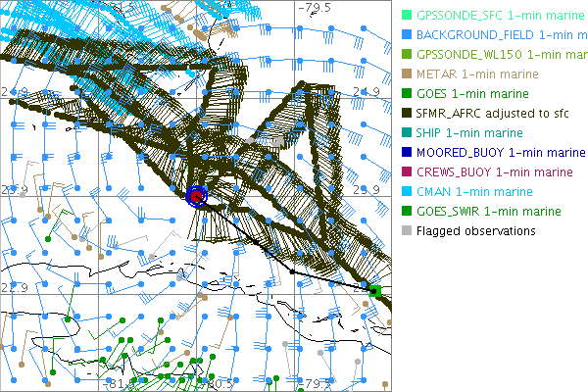
Task: Click the green square at the track end
Action: 374,290
